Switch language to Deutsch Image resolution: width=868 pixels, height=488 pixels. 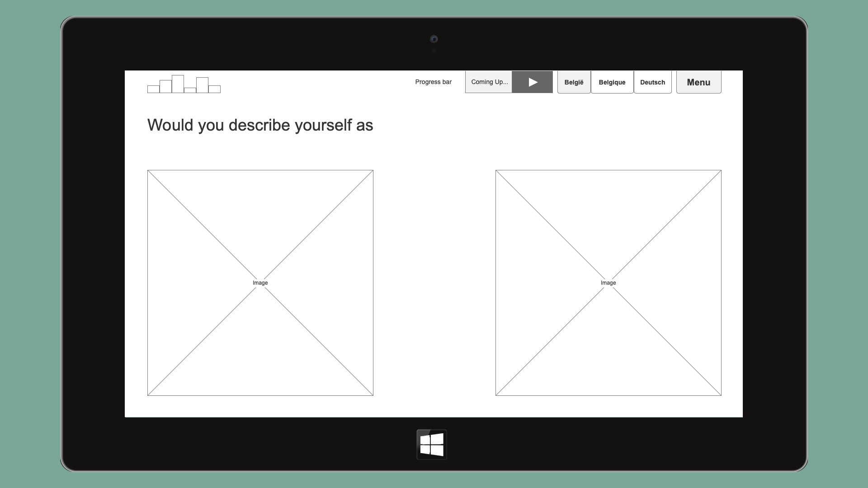[x=652, y=82]
